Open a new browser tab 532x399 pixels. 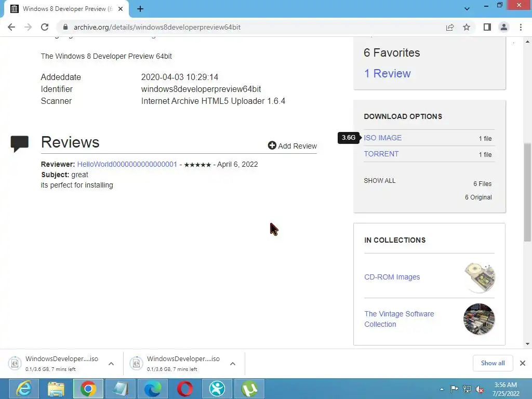point(140,9)
